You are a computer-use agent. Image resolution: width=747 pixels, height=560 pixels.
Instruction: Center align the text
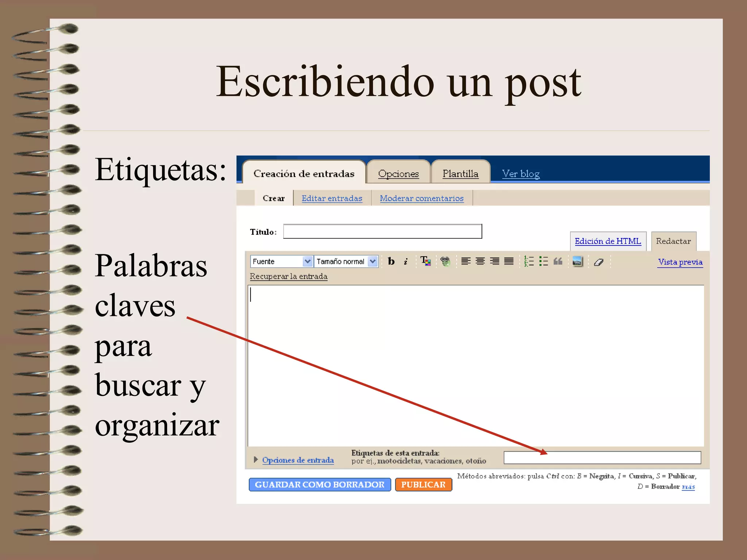[x=480, y=261]
